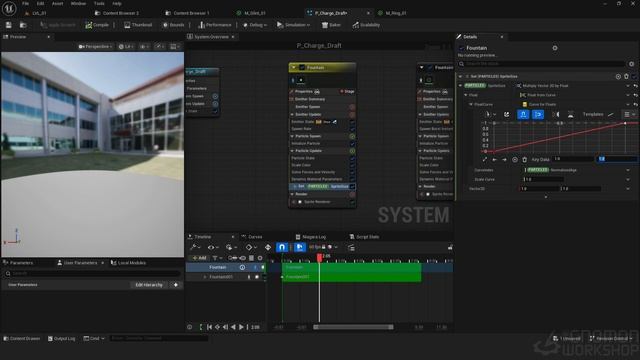Image resolution: width=640 pixels, height=360 pixels.
Task: Open the Tools menu
Action: [99, 3]
